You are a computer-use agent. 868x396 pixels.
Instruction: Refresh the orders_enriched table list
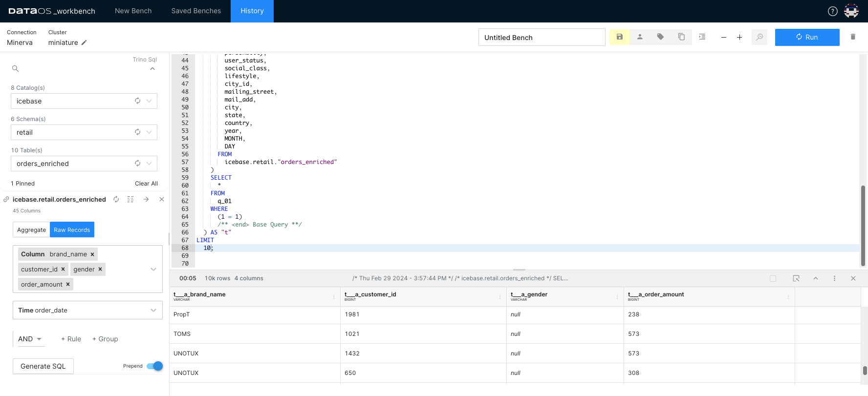coord(138,164)
